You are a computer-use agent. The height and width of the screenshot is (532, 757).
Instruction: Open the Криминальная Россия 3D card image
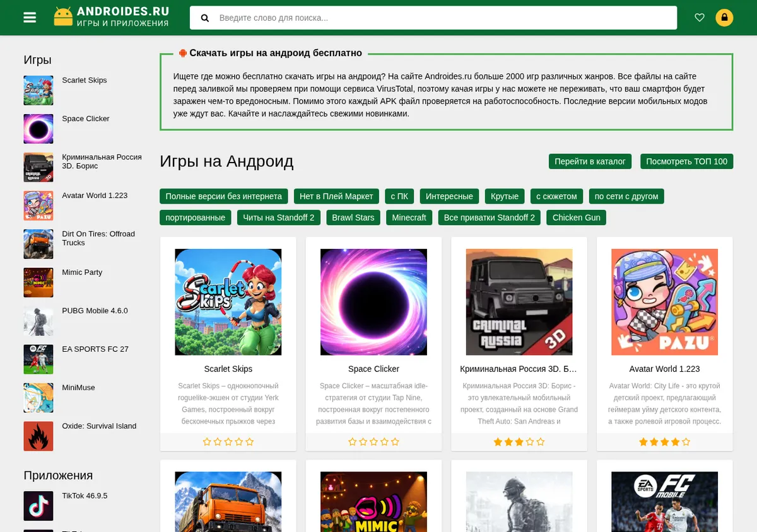pos(519,302)
